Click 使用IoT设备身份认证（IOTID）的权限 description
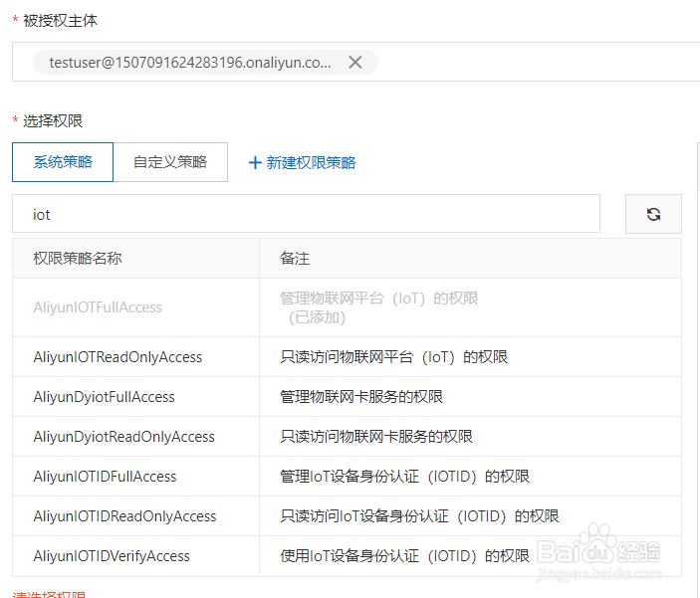 coord(404,555)
